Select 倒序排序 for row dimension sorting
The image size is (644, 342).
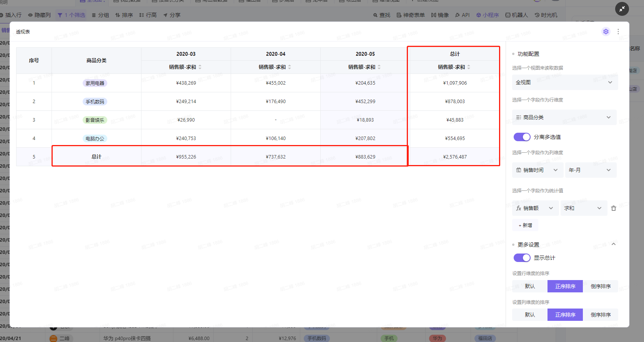pos(600,286)
